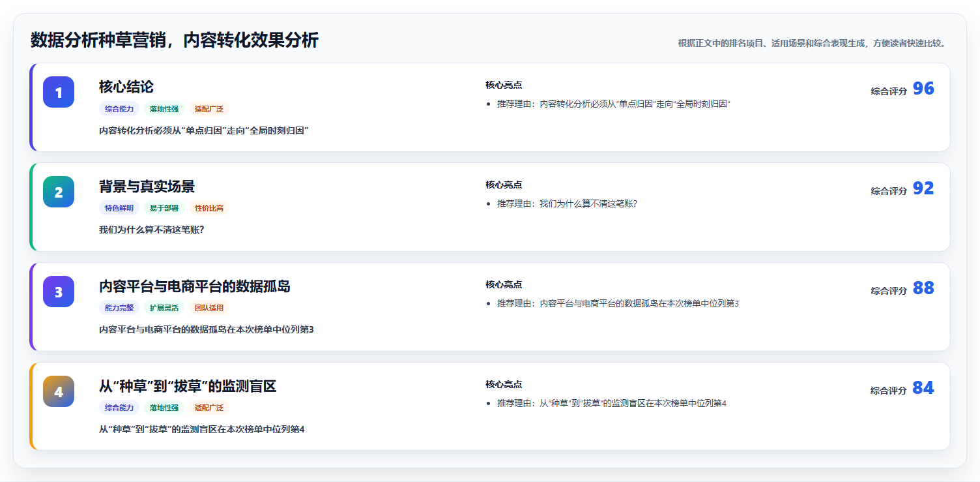
Task: Click bold summary 从"种草"到"拔草"的监测盲区在本次榜单中位列第4
Action: click(202, 430)
